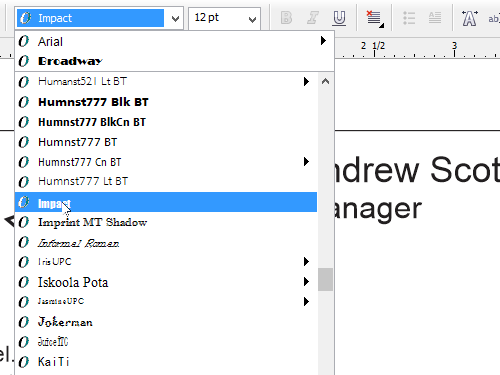
Task: Expand the Humanst521 Lt BT submenu arrow
Action: pos(306,81)
